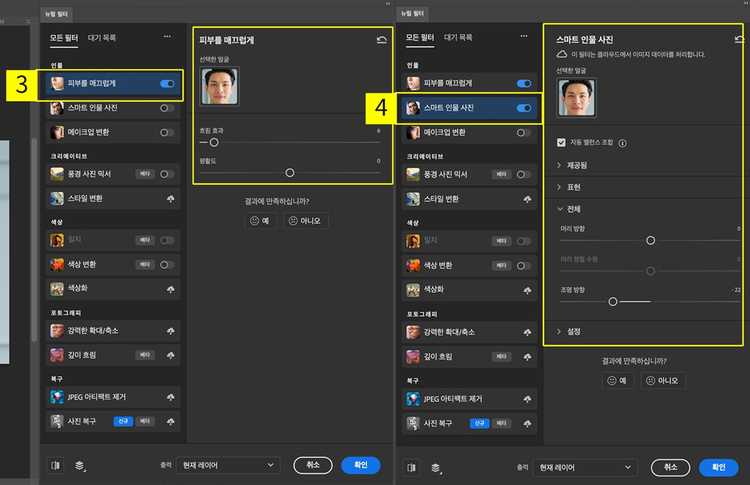Image resolution: width=750 pixels, height=485 pixels.
Task: Enable 색상 변환 toggle in right panel
Action: point(524,265)
